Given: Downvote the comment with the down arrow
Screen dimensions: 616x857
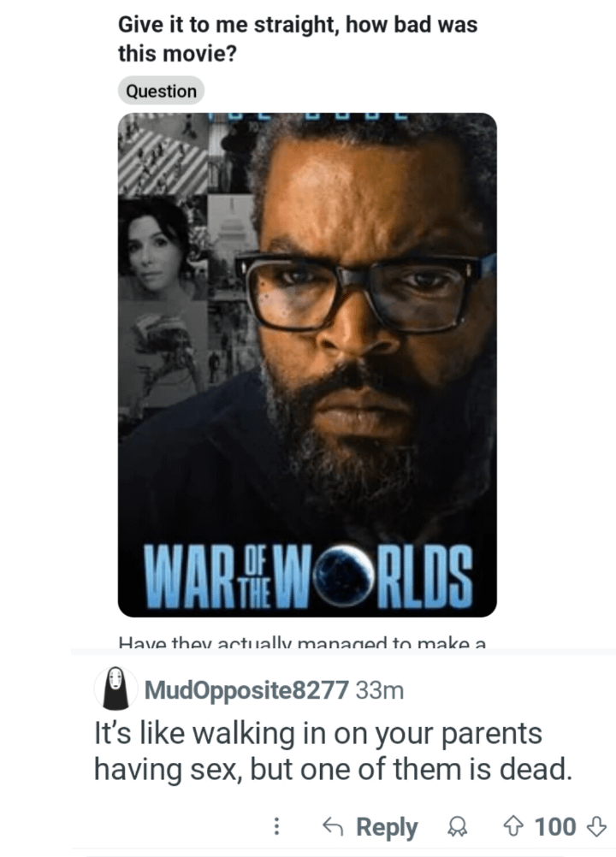Looking at the screenshot, I should point(595,826).
